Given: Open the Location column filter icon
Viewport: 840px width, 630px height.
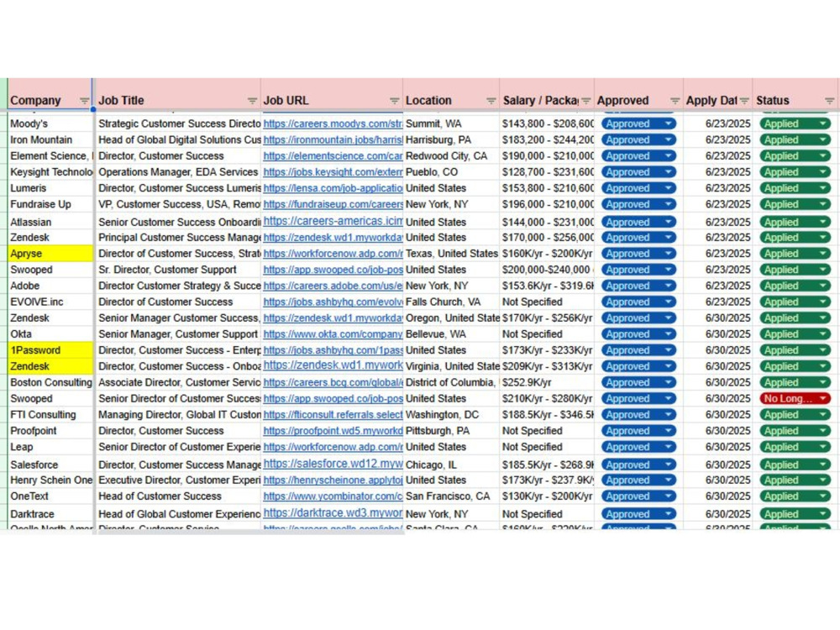Looking at the screenshot, I should click(491, 101).
